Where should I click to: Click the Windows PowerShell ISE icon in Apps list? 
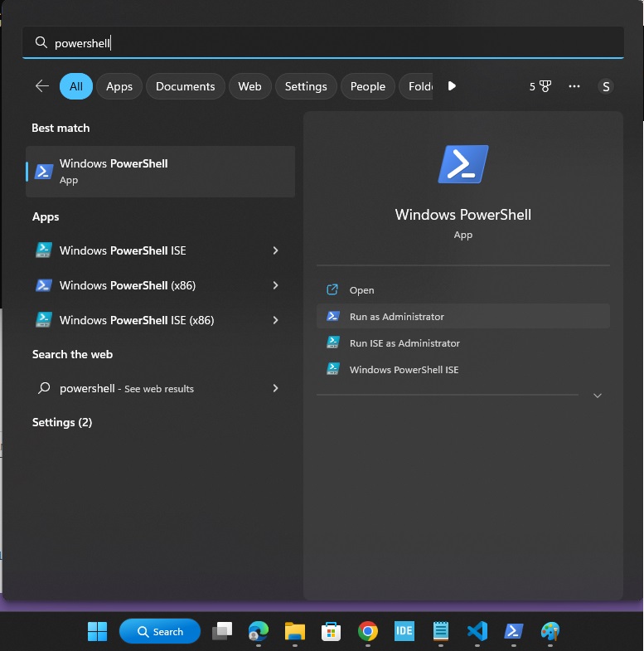tap(44, 250)
